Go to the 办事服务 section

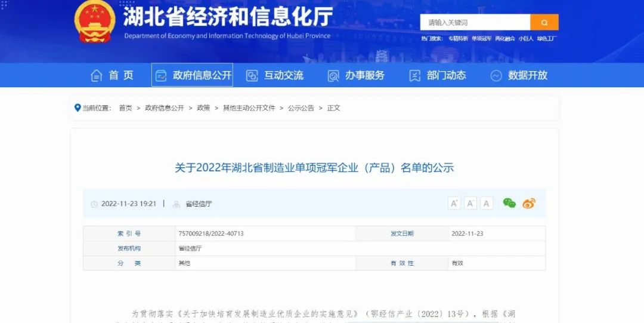[356, 75]
